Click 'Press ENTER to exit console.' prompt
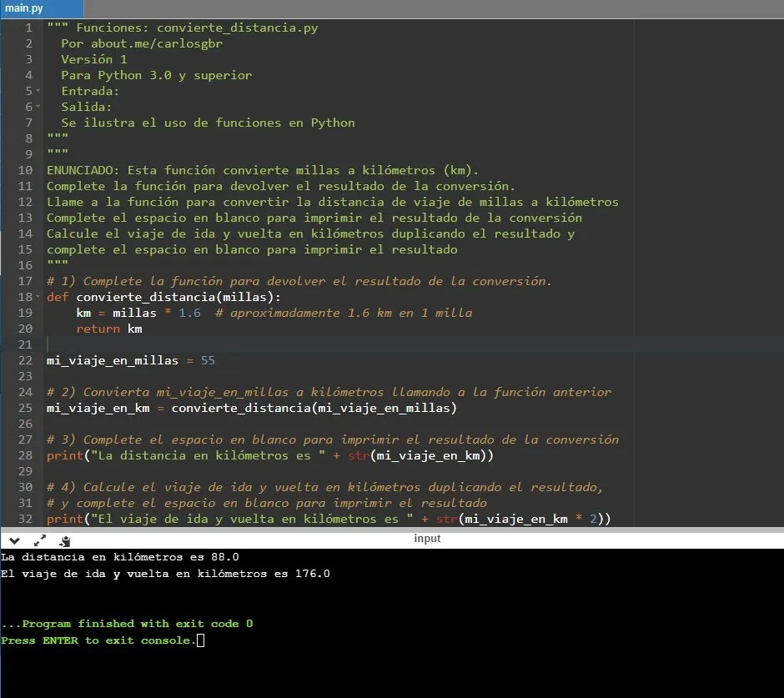 click(x=98, y=640)
